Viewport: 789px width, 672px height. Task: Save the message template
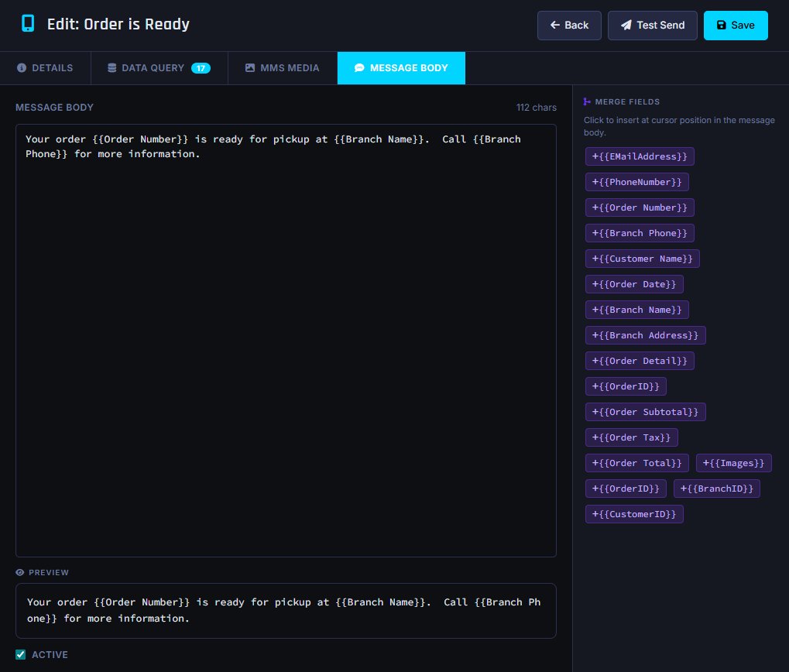tap(735, 25)
